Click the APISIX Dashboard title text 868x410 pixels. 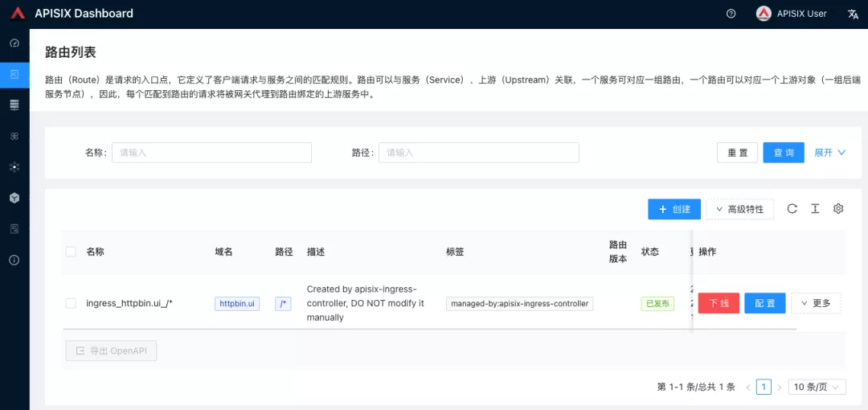[84, 14]
